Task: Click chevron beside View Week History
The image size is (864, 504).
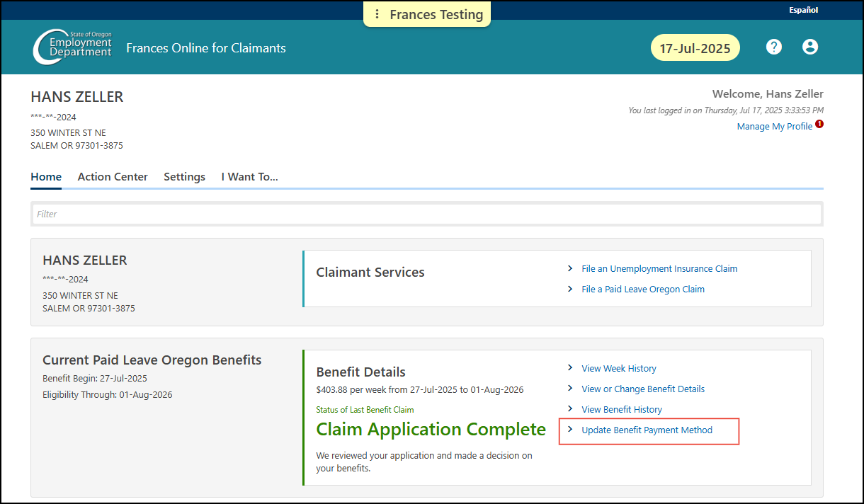Action: tap(570, 368)
